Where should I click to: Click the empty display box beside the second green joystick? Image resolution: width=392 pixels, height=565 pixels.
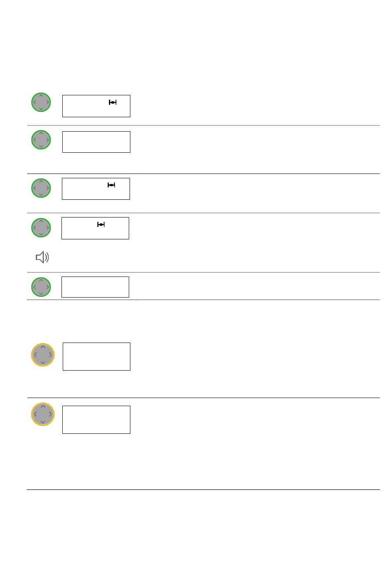[96, 142]
